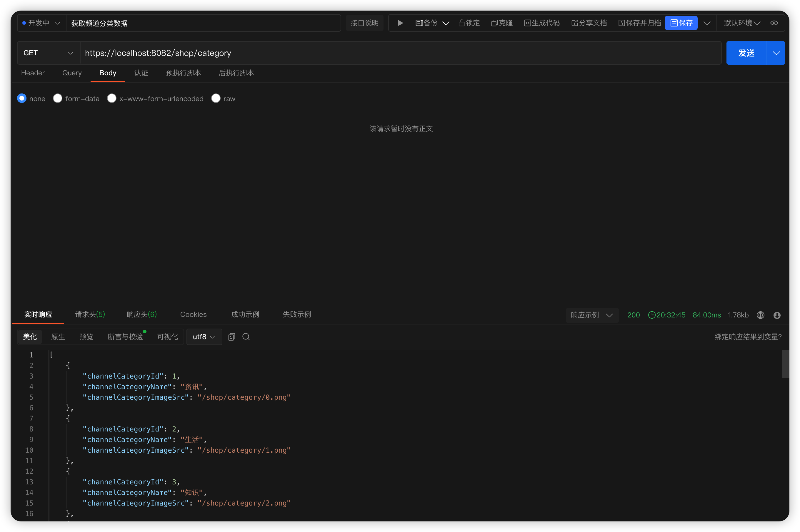This screenshot has height=532, width=800.
Task: Click the 发送 send button
Action: [746, 53]
